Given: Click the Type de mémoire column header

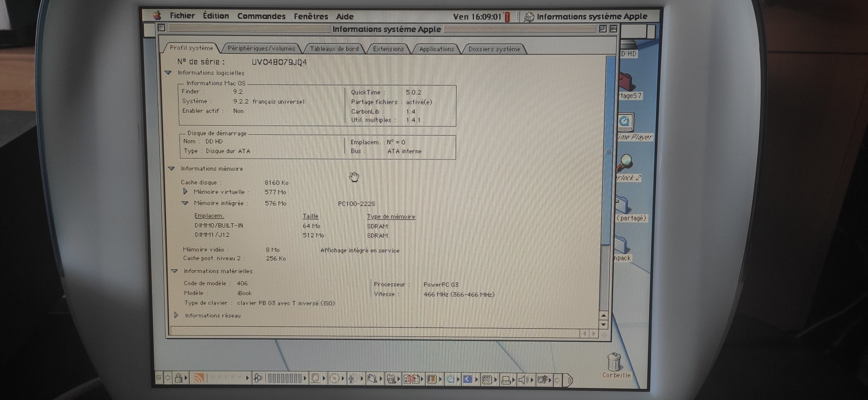Looking at the screenshot, I should (391, 216).
